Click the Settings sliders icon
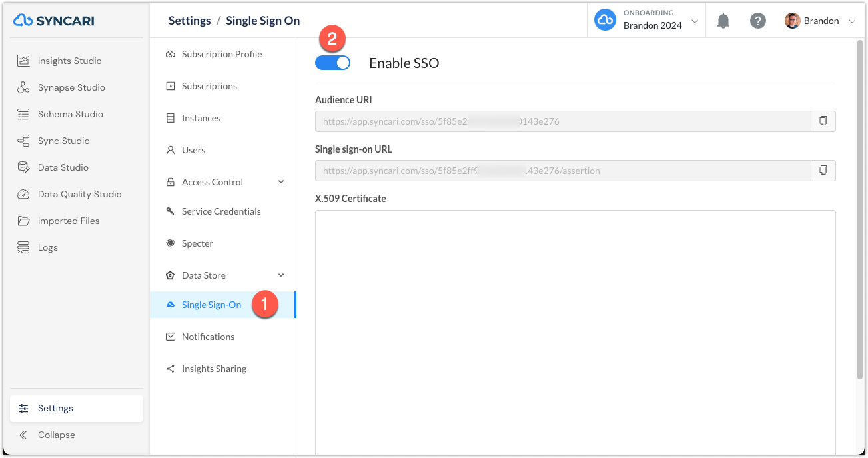The image size is (868, 458). [23, 408]
